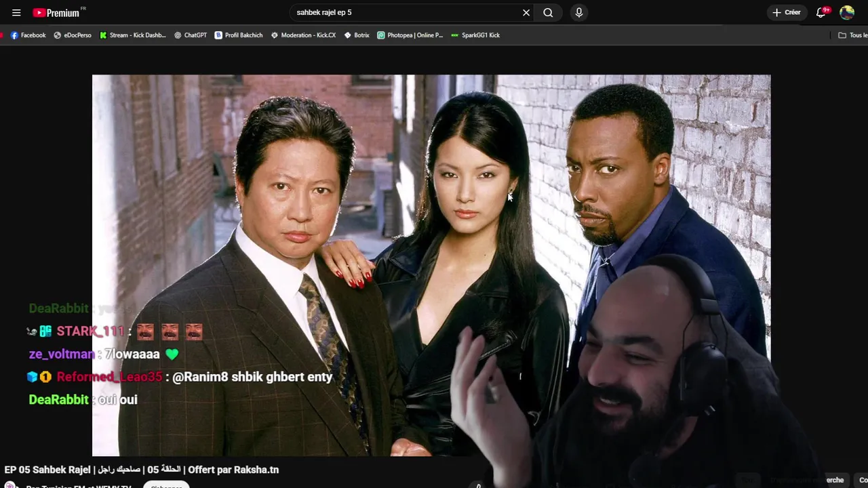The width and height of the screenshot is (868, 488).
Task: Open the account avatar menu
Action: click(847, 12)
